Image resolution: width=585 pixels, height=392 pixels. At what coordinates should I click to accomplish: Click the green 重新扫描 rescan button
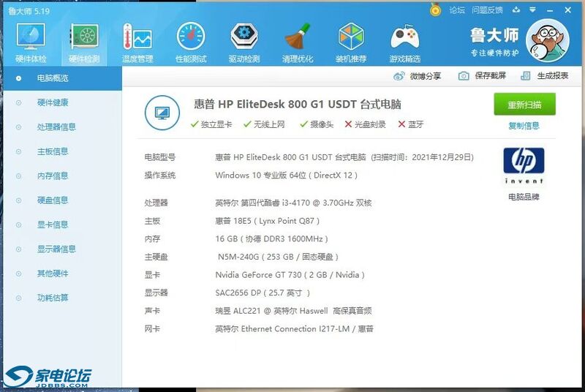[524, 105]
